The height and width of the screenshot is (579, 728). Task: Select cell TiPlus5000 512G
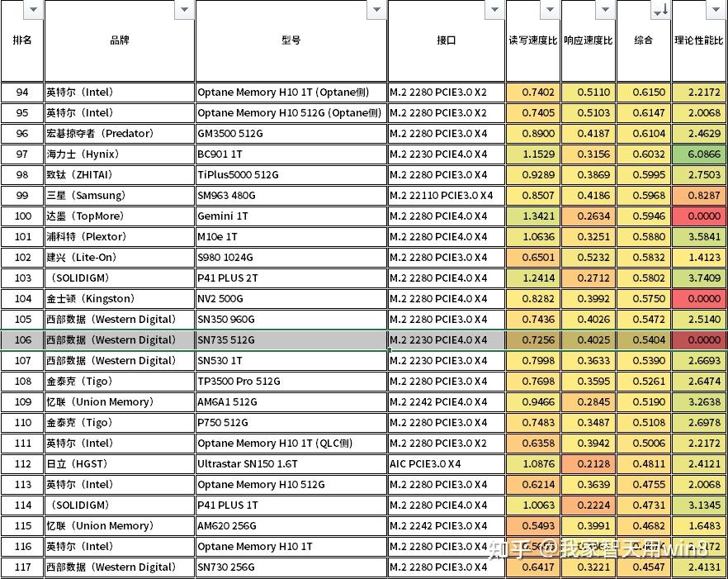click(291, 175)
